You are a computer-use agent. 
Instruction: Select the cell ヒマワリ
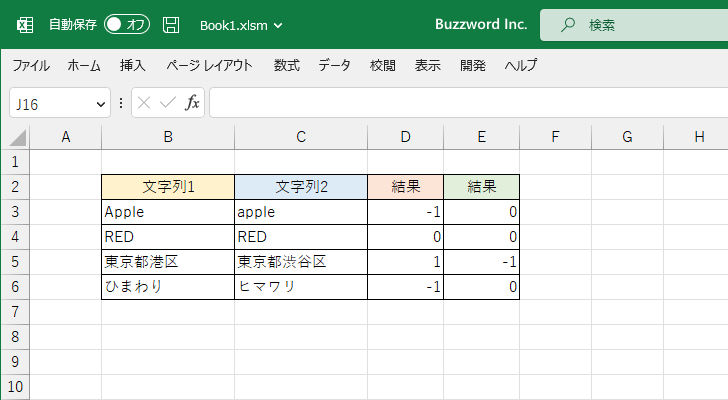pyautogui.click(x=301, y=287)
